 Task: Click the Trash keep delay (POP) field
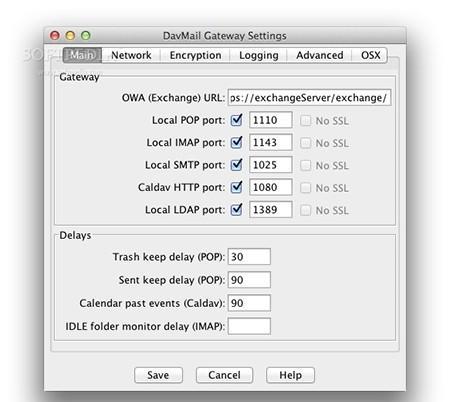[249, 257]
